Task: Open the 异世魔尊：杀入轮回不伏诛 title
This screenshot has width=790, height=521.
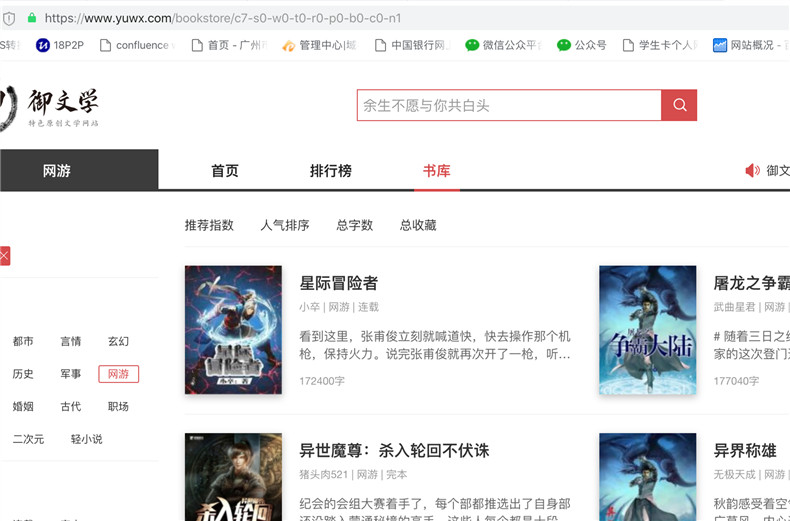Action: tap(394, 450)
